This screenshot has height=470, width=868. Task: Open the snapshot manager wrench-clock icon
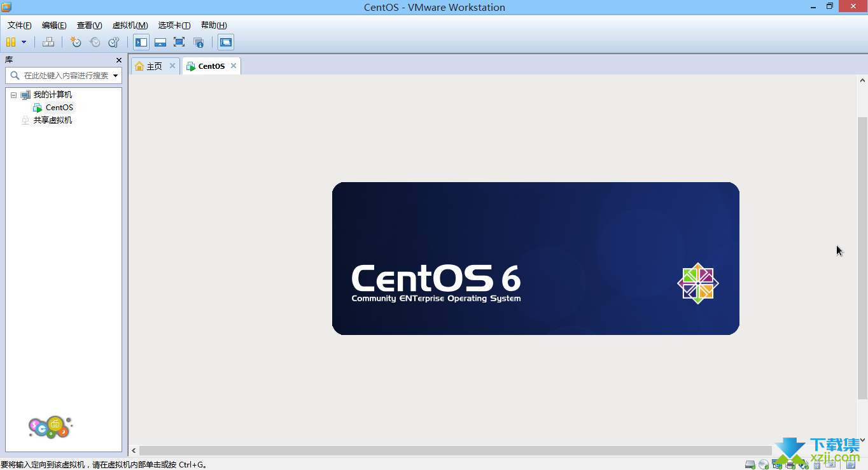point(114,42)
